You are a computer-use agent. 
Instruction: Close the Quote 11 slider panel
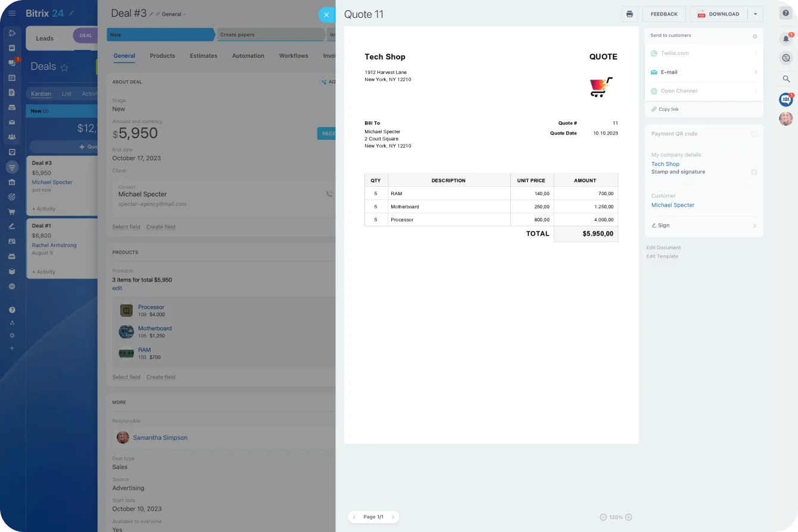pos(326,15)
